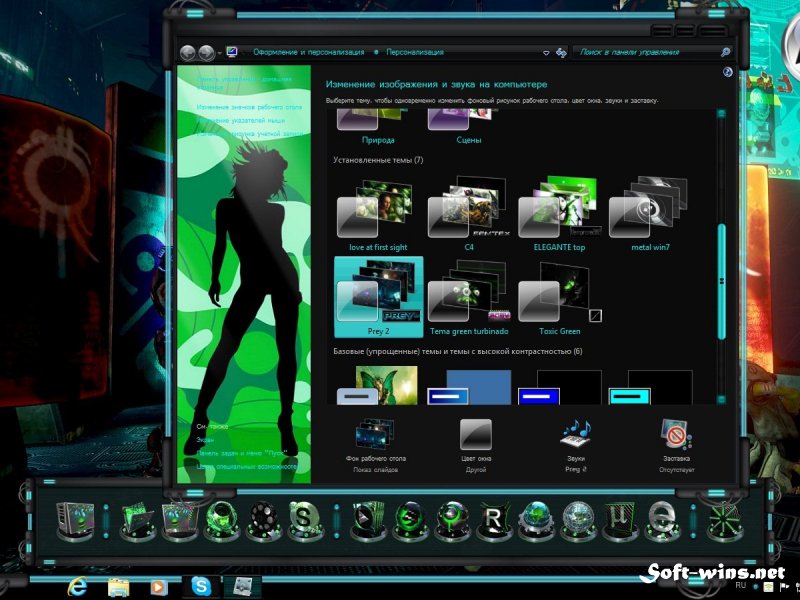The width and height of the screenshot is (800, 600).
Task: Open Internet Explorer in the taskbar
Action: click(x=77, y=587)
